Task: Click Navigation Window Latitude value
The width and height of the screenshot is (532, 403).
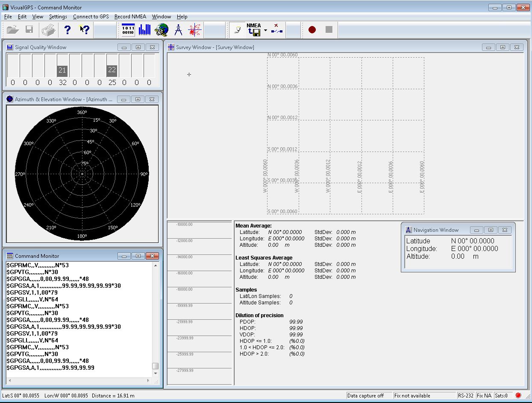Action: click(473, 241)
